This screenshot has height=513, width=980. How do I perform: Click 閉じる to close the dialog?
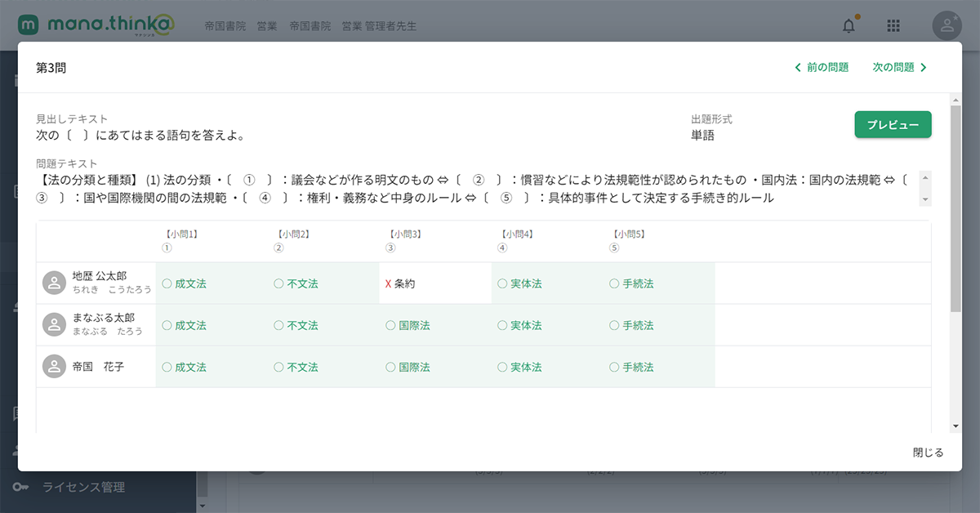tap(928, 452)
